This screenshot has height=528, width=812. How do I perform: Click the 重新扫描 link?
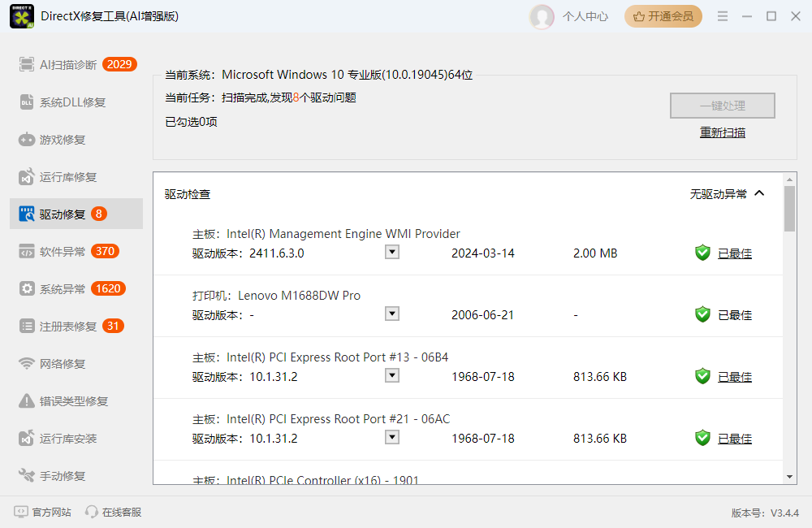[x=723, y=132]
